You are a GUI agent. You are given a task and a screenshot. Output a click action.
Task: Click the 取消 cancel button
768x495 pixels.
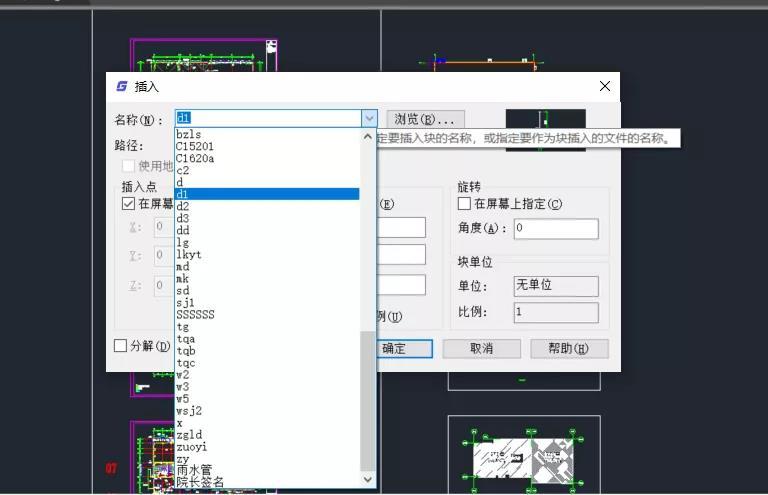pyautogui.click(x=482, y=348)
